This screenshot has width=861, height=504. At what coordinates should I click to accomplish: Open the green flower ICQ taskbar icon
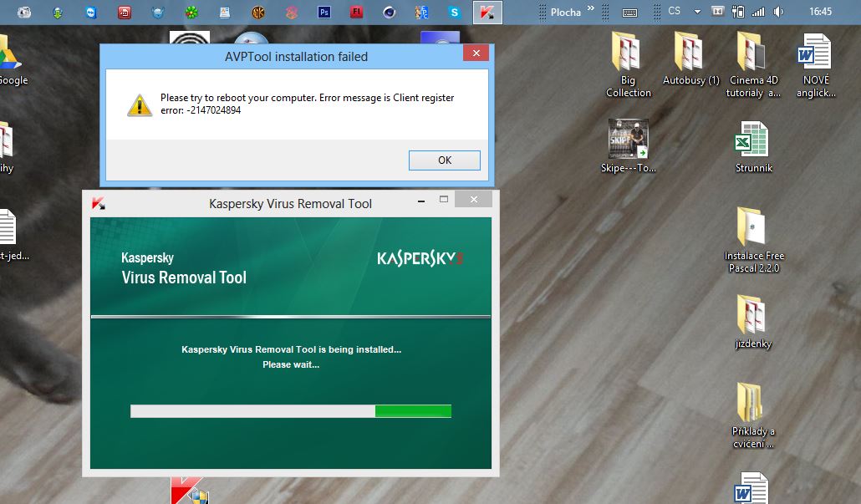[191, 12]
